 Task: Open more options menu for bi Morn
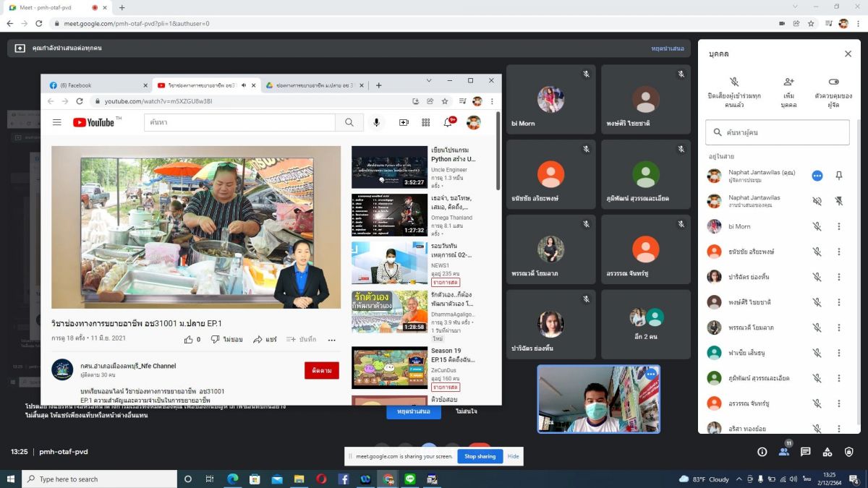click(x=839, y=226)
